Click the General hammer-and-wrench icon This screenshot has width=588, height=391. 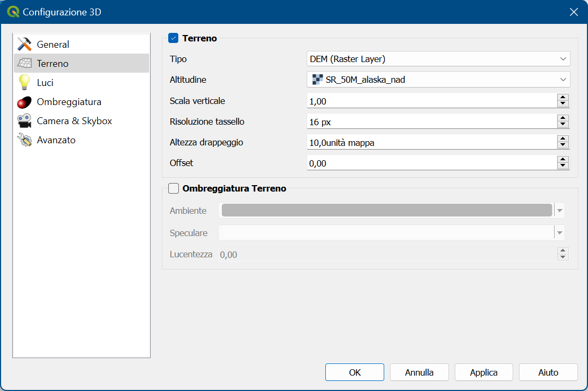click(x=24, y=44)
